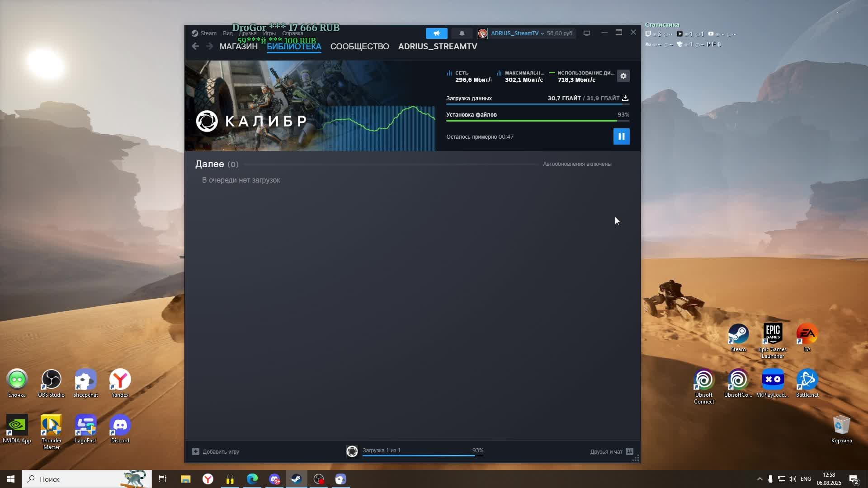Image resolution: width=868 pixels, height=488 pixels.
Task: Open download settings gear icon
Action: tap(623, 76)
